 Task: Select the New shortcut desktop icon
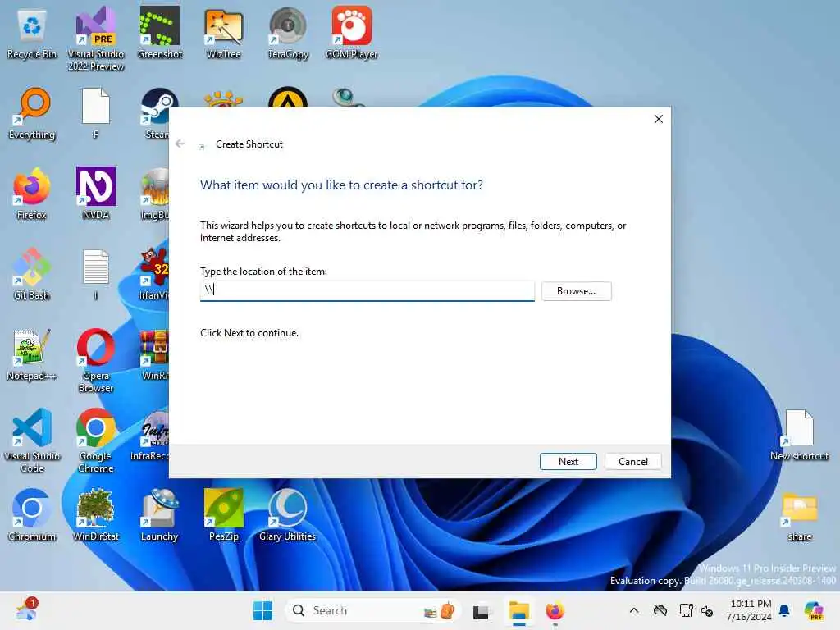[x=799, y=435]
